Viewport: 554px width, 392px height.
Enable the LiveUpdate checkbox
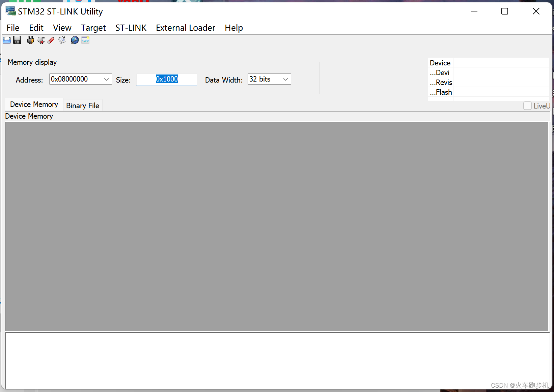click(527, 106)
